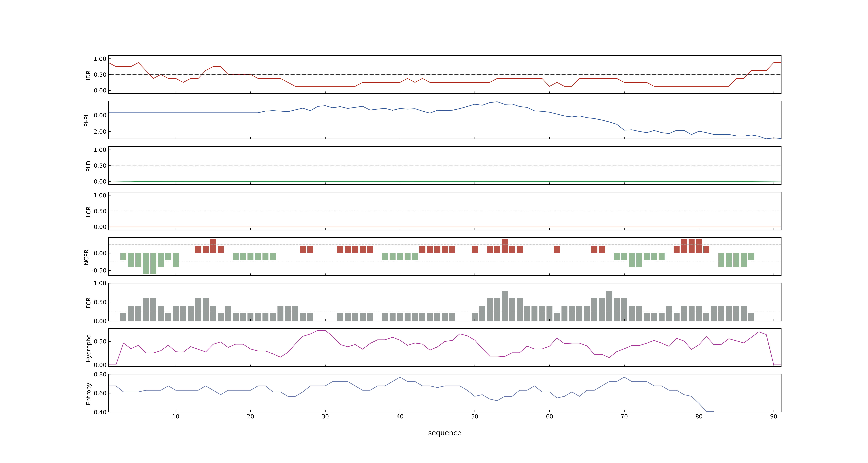
Task: Click the x-axis tick label 60
Action: tap(549, 416)
